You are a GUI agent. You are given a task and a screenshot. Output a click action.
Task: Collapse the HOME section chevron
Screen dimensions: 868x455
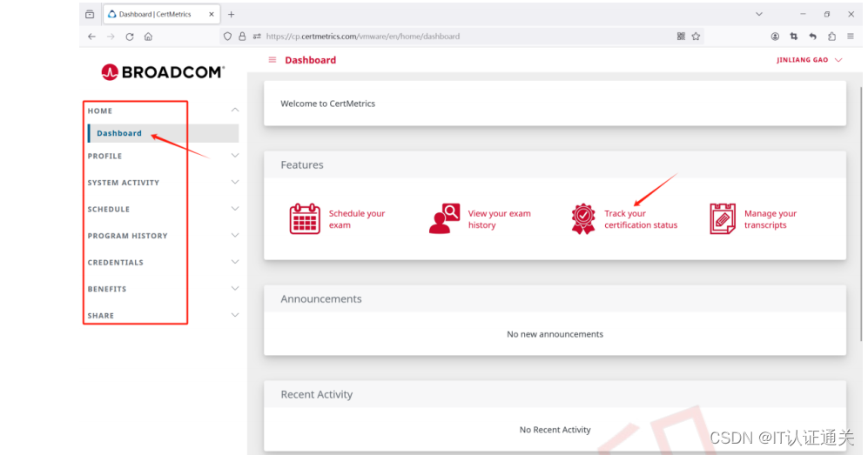click(x=235, y=110)
